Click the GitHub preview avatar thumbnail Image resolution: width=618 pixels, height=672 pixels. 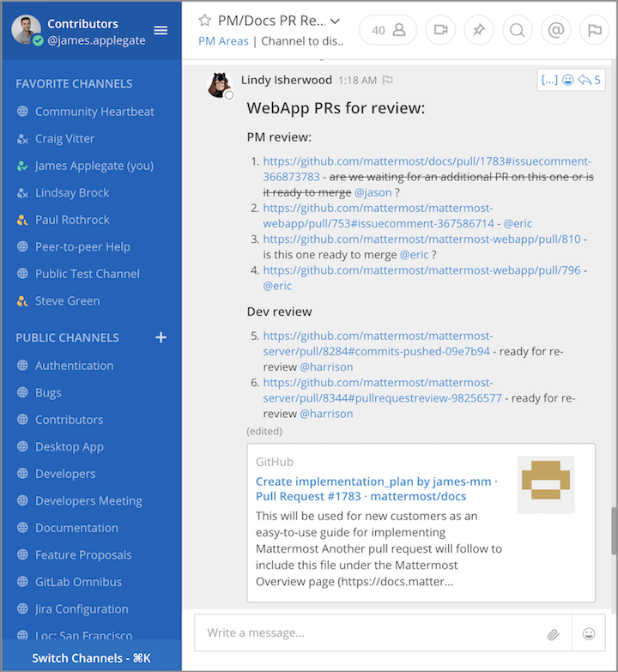(546, 484)
